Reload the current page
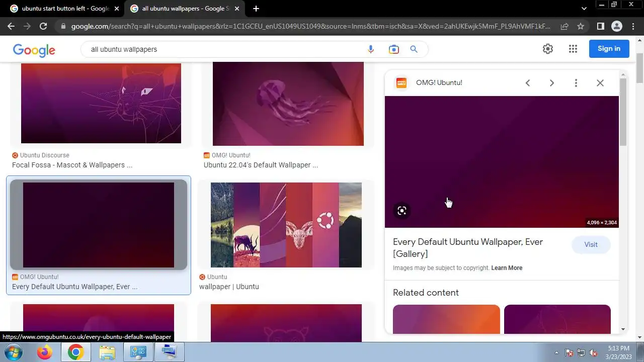This screenshot has width=644, height=362. [x=43, y=26]
